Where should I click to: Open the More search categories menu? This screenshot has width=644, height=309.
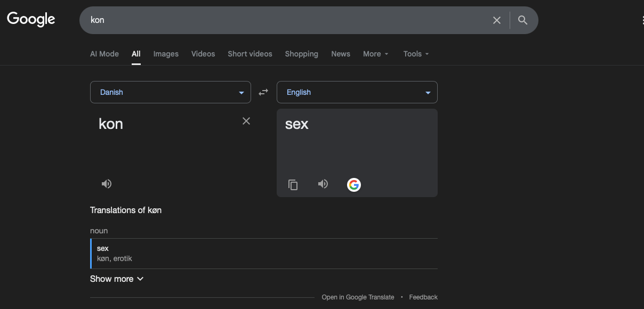pyautogui.click(x=375, y=54)
